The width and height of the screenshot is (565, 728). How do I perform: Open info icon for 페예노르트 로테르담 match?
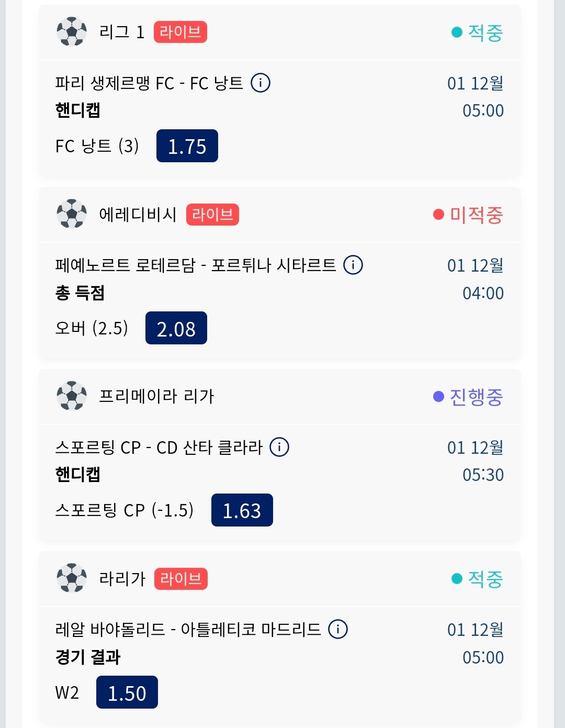click(353, 265)
